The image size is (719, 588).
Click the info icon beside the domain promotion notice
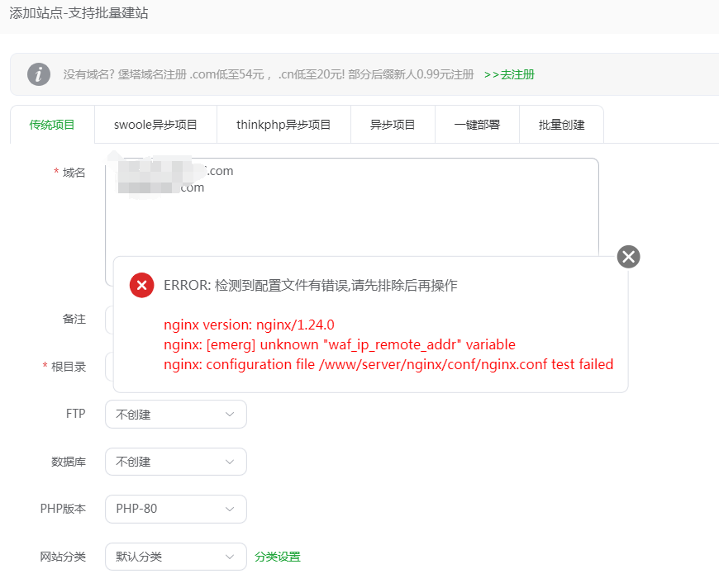click(x=38, y=74)
